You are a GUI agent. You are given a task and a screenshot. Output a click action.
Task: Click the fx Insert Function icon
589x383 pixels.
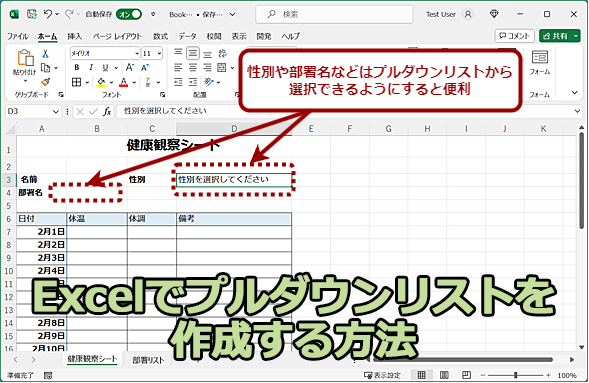107,111
